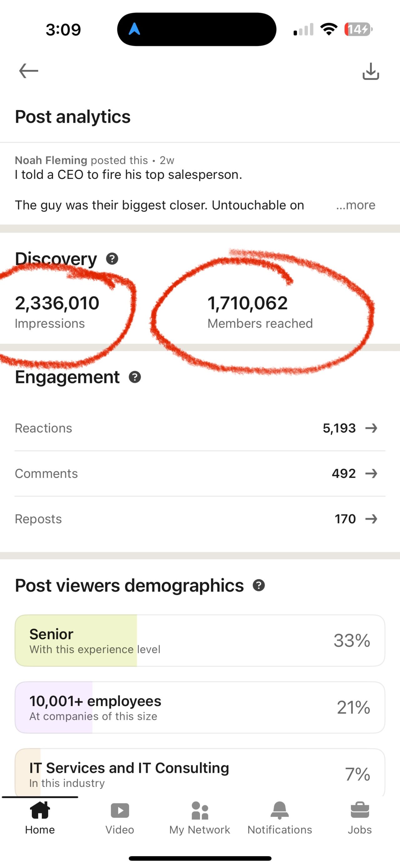Select the Senior experience level bar
The height and width of the screenshot is (868, 400).
200,640
